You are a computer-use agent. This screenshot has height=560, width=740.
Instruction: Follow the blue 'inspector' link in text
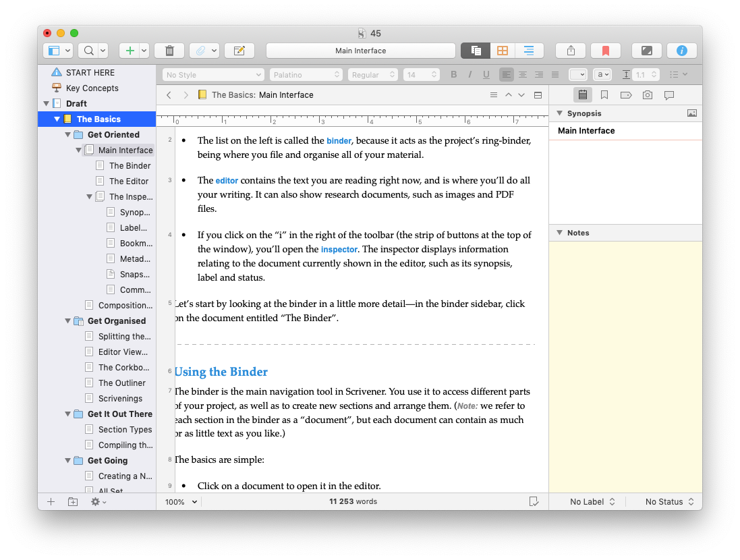tap(339, 250)
